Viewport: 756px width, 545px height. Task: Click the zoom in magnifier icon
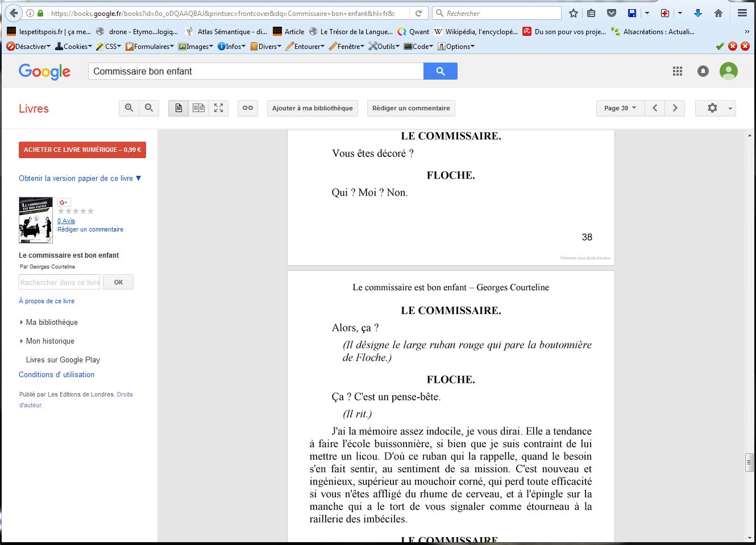[x=129, y=108]
